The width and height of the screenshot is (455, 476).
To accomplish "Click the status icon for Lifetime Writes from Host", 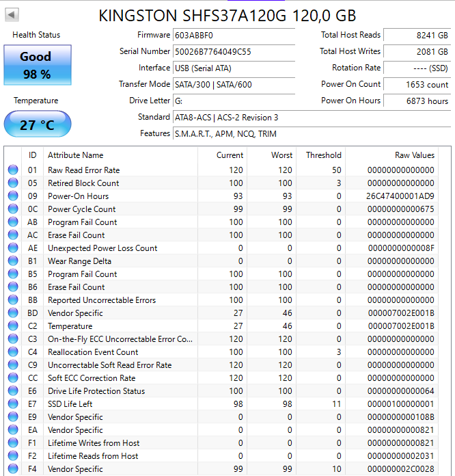I will click(13, 443).
